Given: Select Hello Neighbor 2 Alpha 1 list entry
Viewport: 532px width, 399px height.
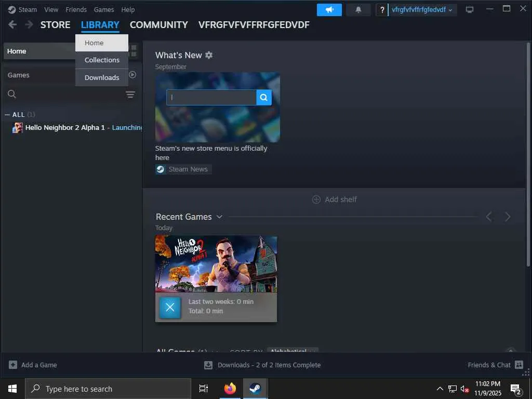Looking at the screenshot, I should point(77,128).
